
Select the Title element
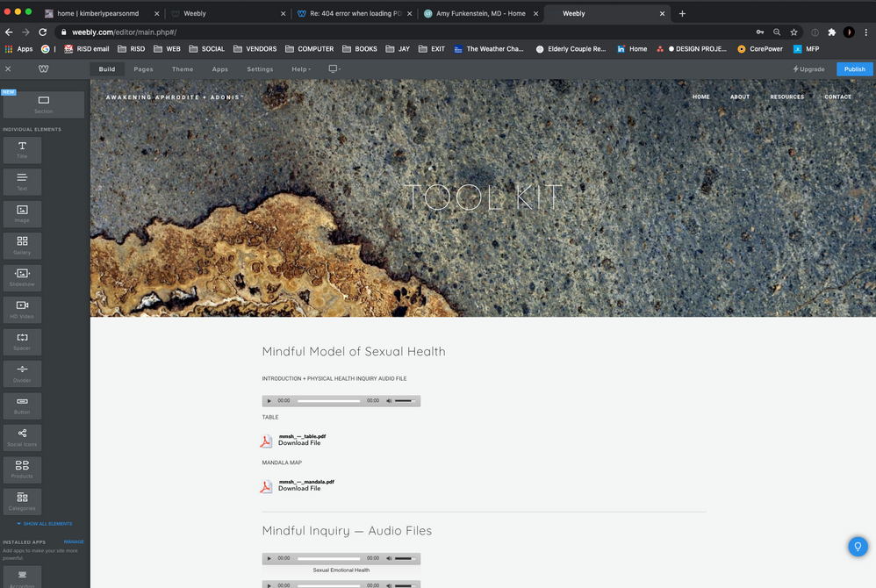tap(22, 150)
